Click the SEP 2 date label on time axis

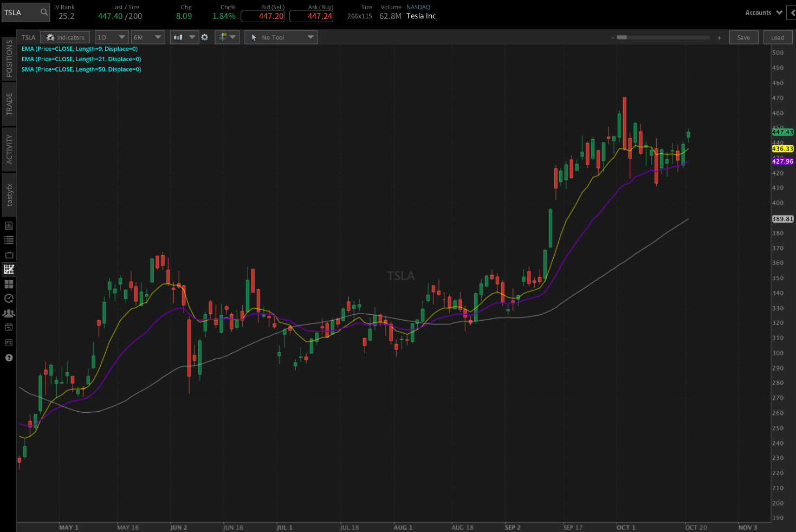click(x=513, y=527)
